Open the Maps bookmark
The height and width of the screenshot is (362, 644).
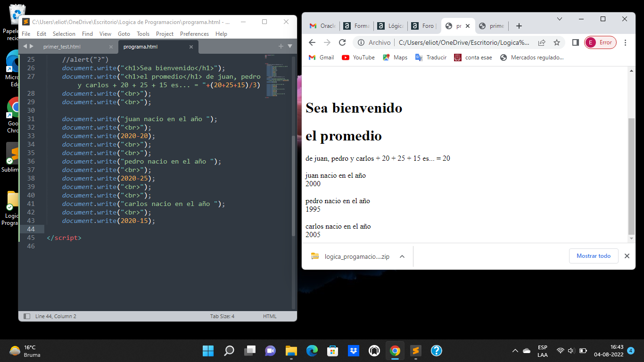[x=395, y=58]
